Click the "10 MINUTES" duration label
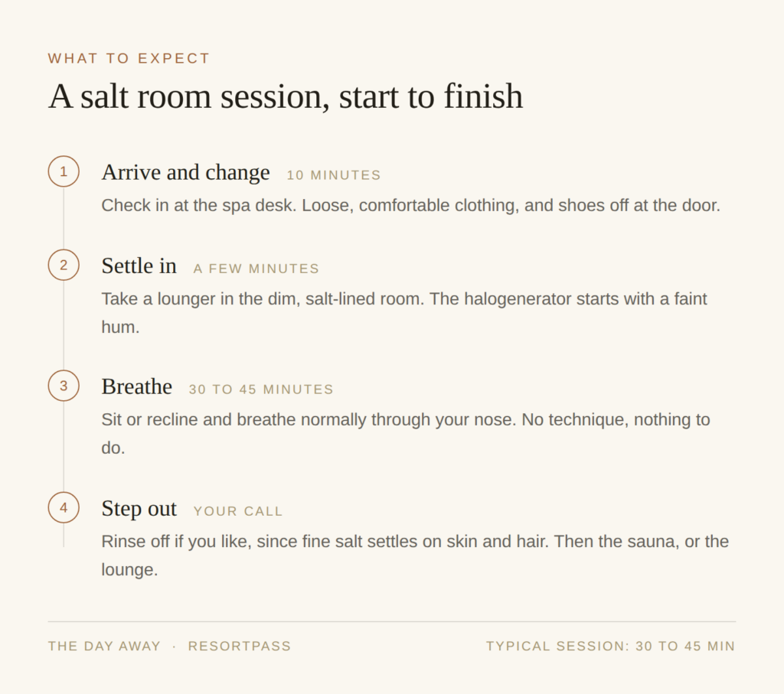Image resolution: width=784 pixels, height=694 pixels. pyautogui.click(x=334, y=175)
